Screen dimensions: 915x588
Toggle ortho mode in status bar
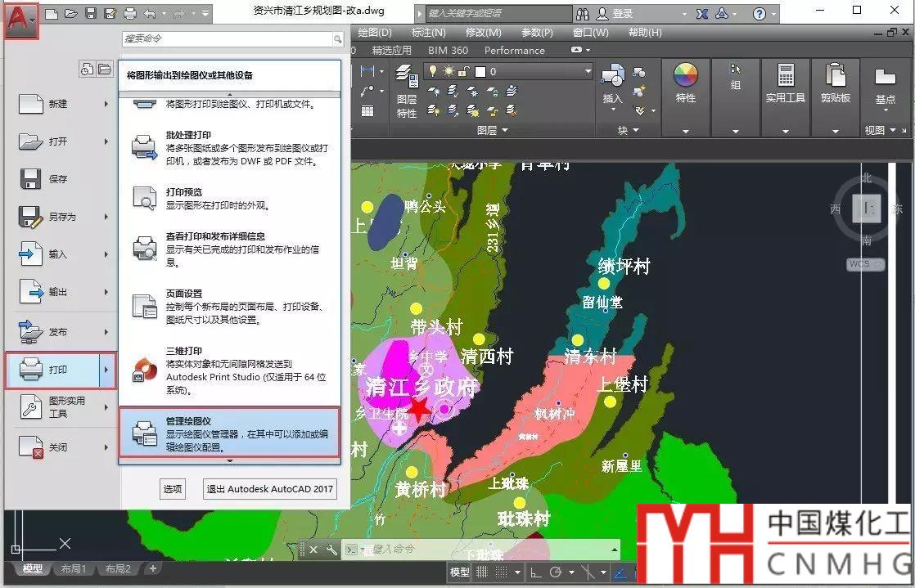535,572
